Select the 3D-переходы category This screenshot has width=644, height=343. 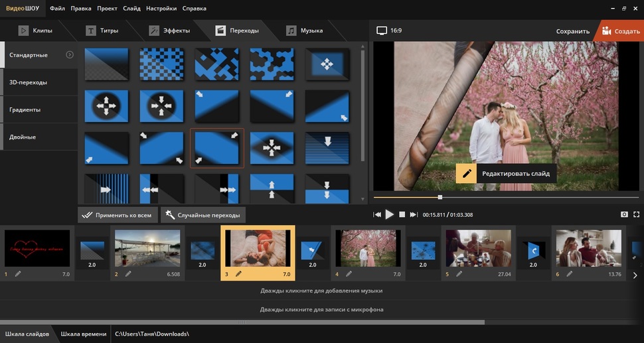[39, 82]
